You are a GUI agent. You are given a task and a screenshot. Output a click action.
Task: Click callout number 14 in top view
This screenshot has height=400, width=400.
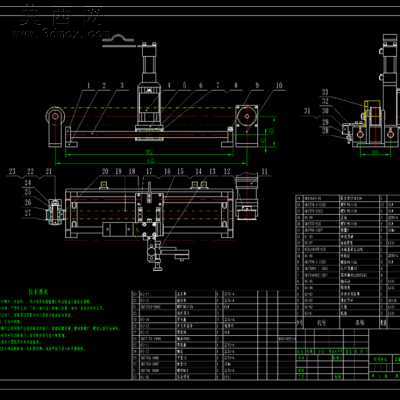click(198, 172)
